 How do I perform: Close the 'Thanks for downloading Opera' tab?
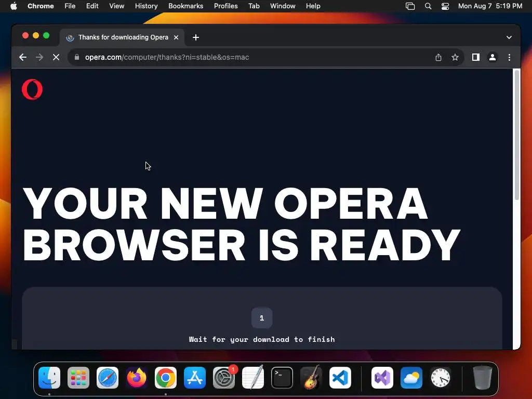pos(176,37)
